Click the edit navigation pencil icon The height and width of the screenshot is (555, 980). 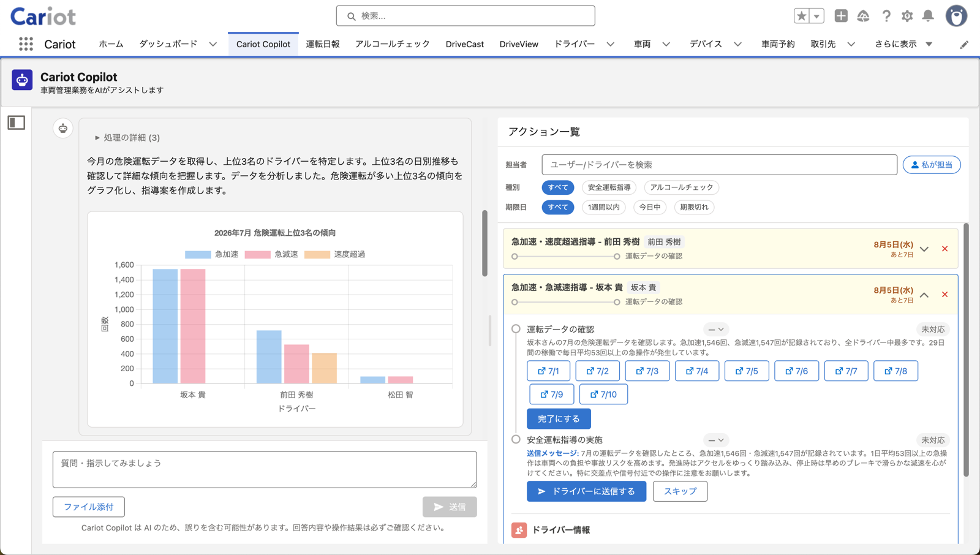964,44
